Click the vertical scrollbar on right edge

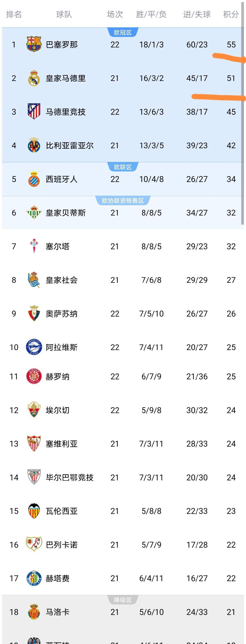click(x=242, y=112)
